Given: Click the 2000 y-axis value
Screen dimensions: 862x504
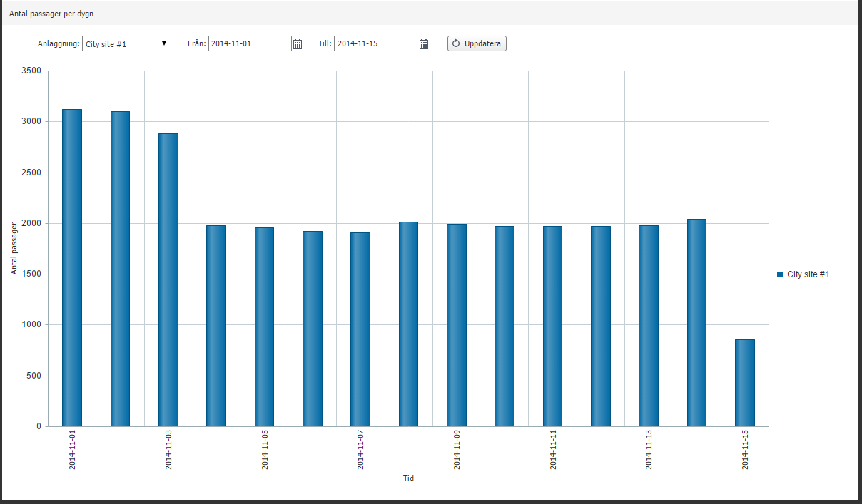Looking at the screenshot, I should pos(33,223).
